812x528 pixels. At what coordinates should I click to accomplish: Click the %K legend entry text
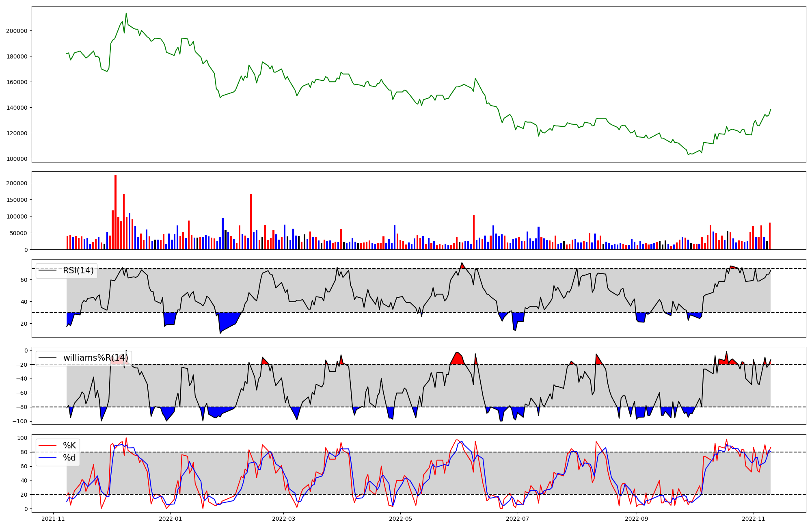coord(69,446)
